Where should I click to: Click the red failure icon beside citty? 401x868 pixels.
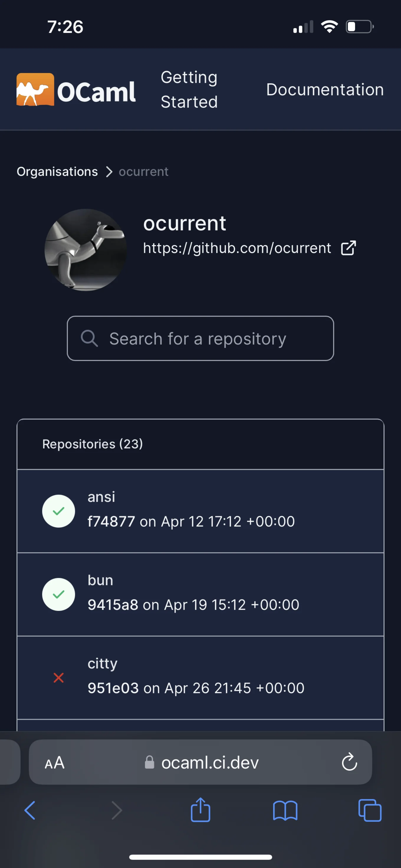click(59, 678)
